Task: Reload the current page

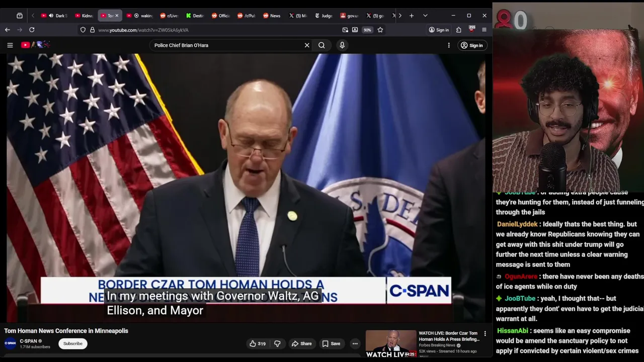Action: (x=32, y=30)
